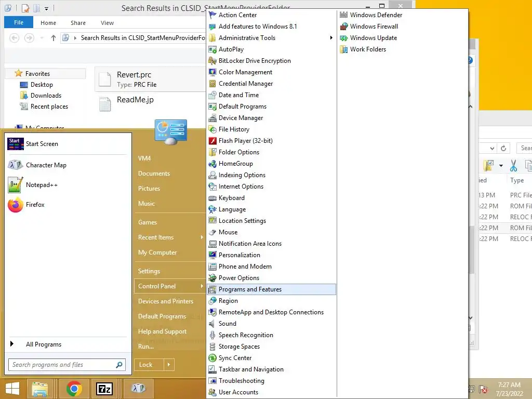Open the quick access toolbar dropdown
Screen dimensions: 532x399
pos(46,8)
